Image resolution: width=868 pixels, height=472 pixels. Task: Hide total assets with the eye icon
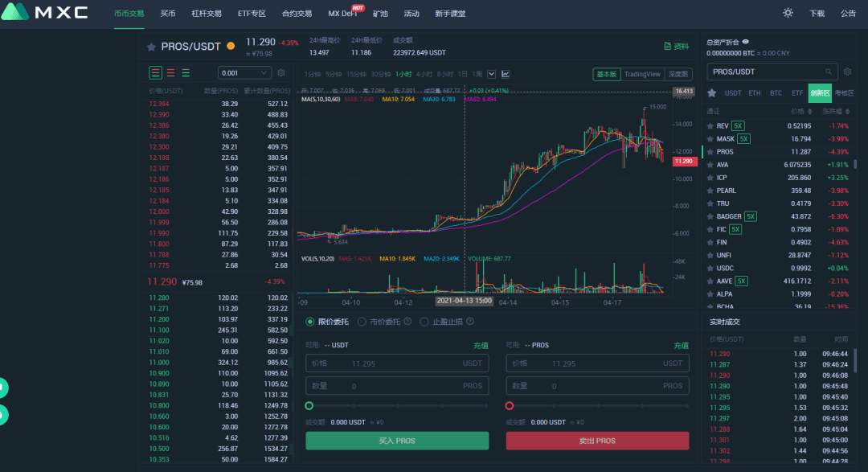pos(746,42)
